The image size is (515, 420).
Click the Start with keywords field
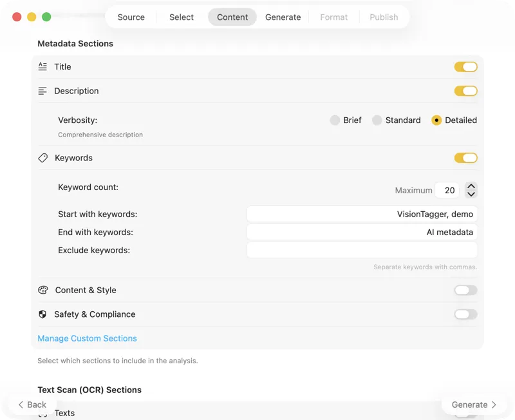point(362,215)
